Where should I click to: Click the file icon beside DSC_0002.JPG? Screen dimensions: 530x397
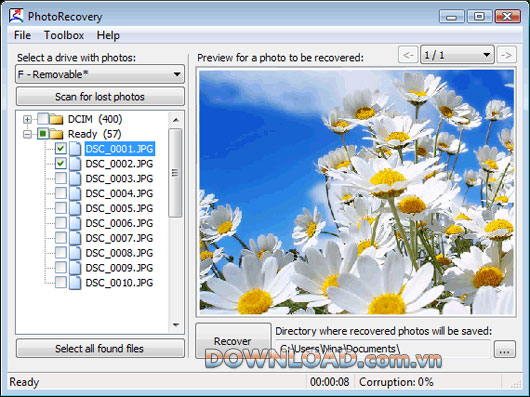click(x=75, y=164)
